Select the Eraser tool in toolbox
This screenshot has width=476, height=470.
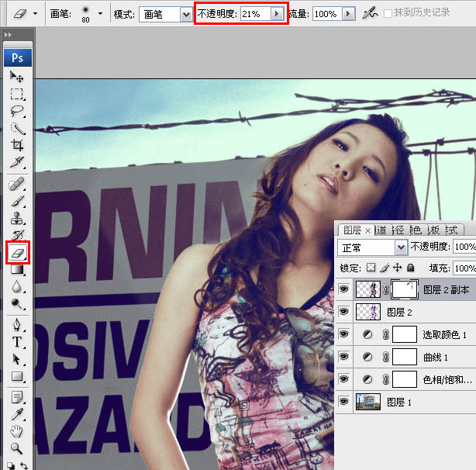(18, 252)
